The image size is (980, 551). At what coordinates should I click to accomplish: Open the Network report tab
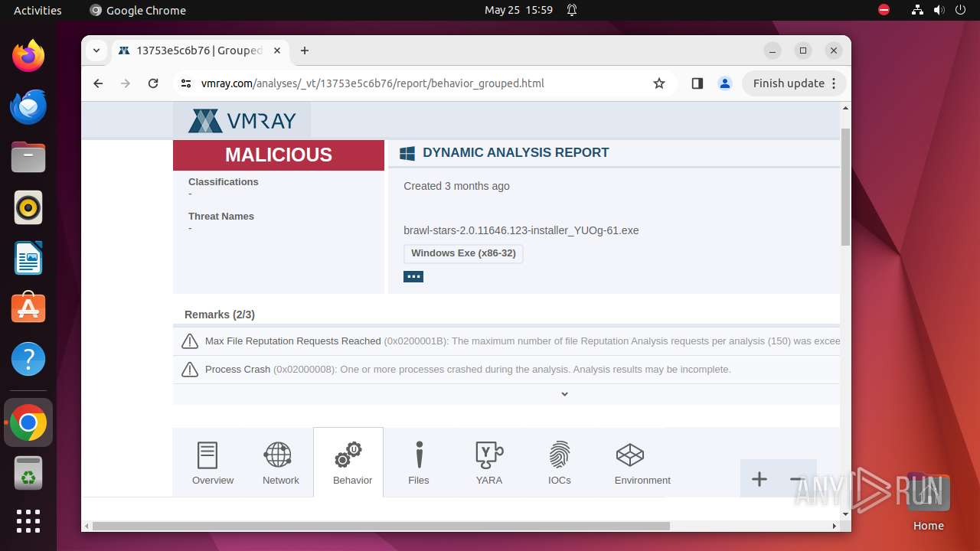pos(280,463)
